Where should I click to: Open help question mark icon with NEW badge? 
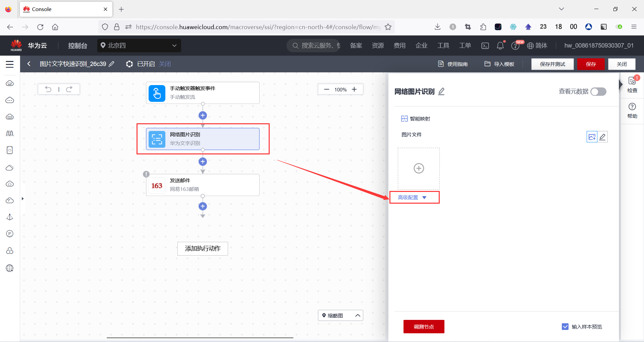pyautogui.click(x=516, y=46)
